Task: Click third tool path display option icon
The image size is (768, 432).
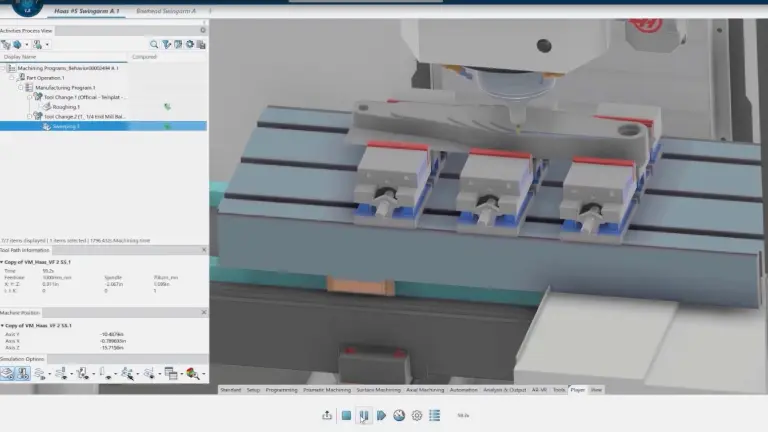Action: coord(40,374)
